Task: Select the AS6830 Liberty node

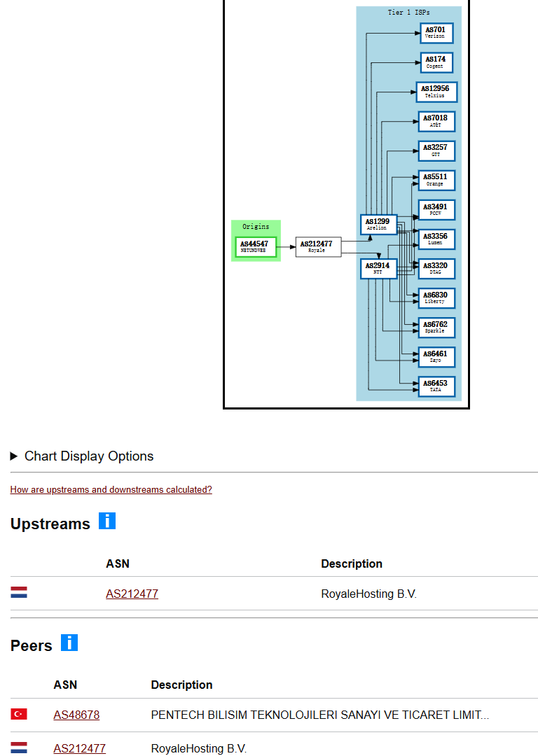Action: 436,298
